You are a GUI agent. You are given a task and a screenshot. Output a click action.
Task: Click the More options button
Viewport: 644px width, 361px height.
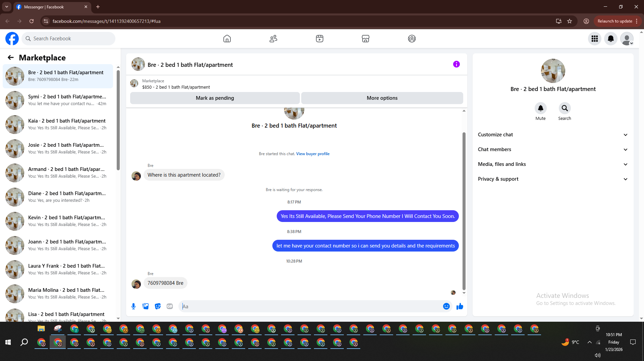click(x=382, y=98)
